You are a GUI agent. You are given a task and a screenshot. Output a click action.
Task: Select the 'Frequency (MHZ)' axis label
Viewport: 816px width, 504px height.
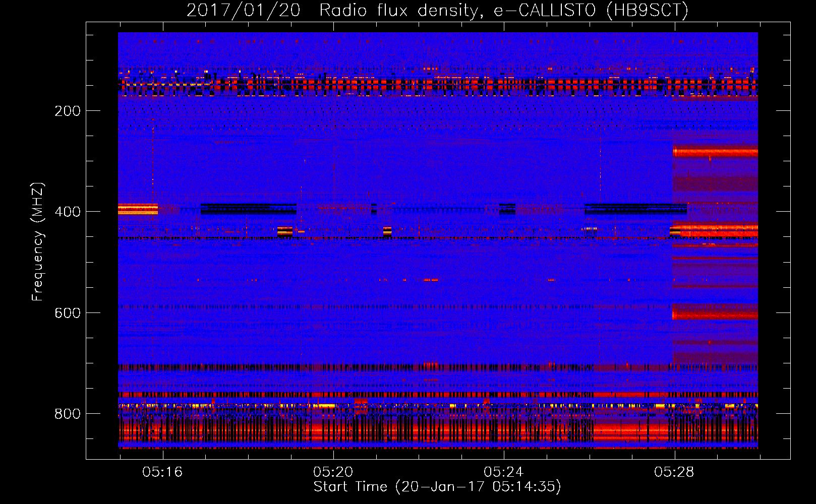tap(38, 241)
